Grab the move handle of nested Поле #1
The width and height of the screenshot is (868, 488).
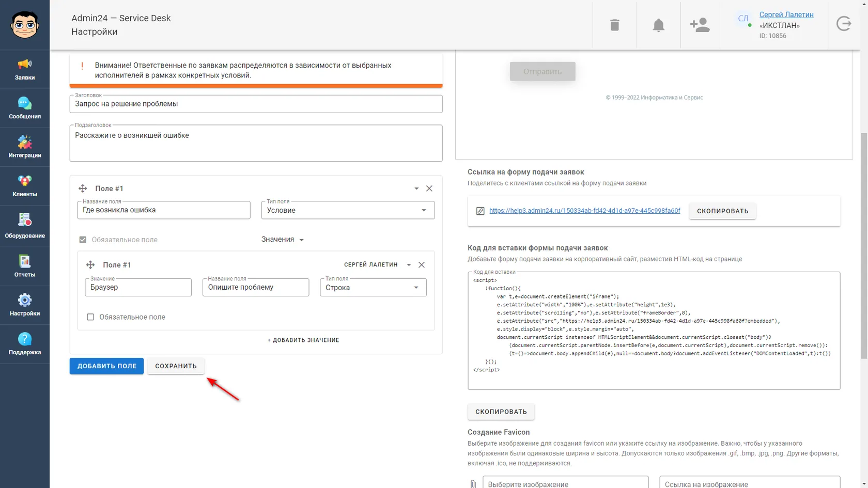click(x=90, y=265)
